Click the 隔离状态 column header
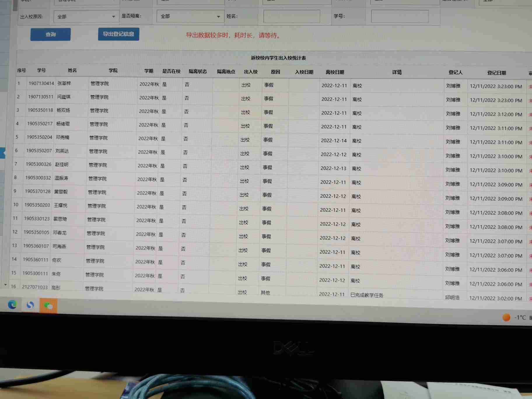 click(197, 71)
